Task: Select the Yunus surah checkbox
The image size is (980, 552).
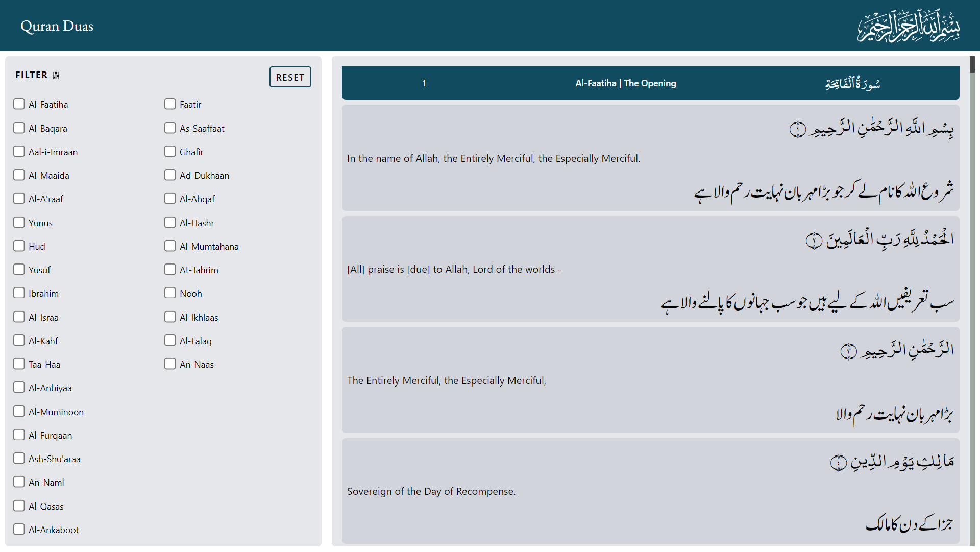Action: 19,222
